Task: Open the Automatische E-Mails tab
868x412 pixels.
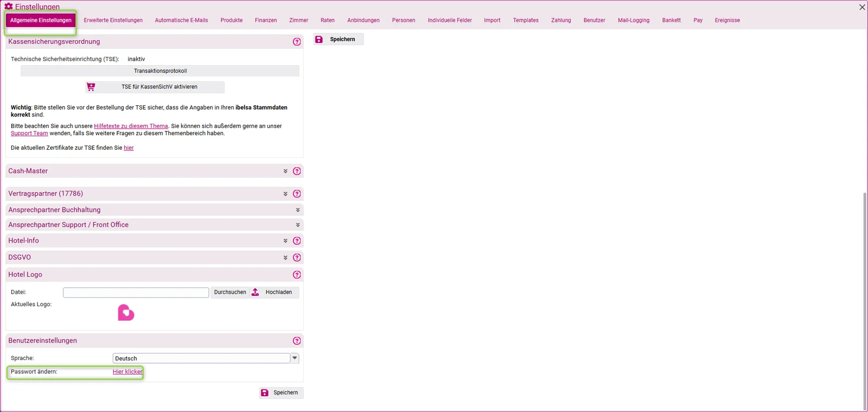Action: [181, 21]
